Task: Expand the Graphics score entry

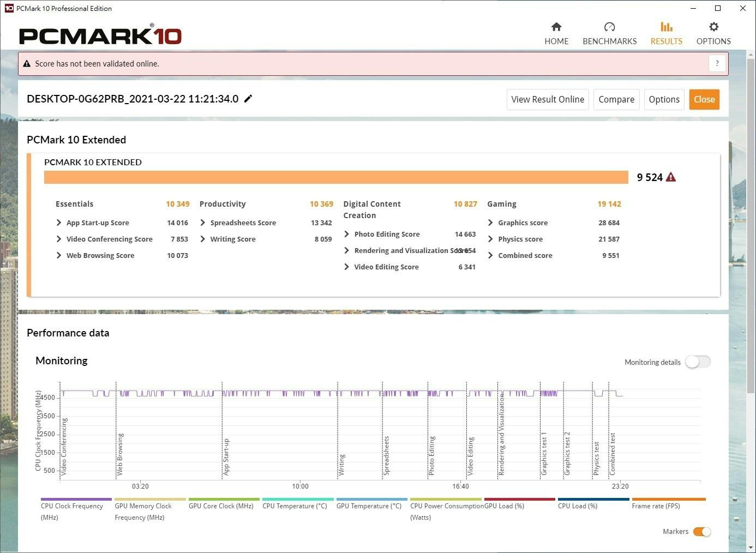Action: coord(490,223)
